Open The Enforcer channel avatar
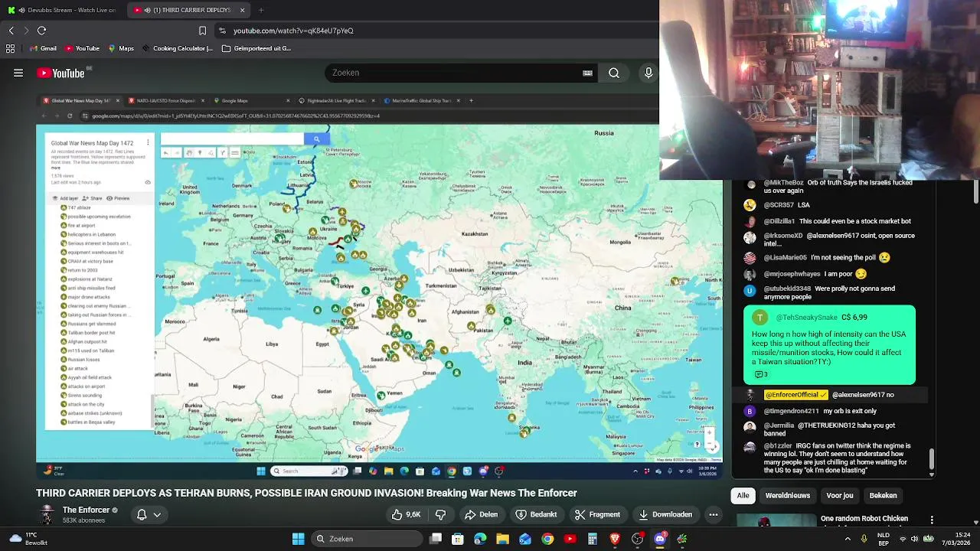Screen dimensions: 980x551 [x=47, y=514]
